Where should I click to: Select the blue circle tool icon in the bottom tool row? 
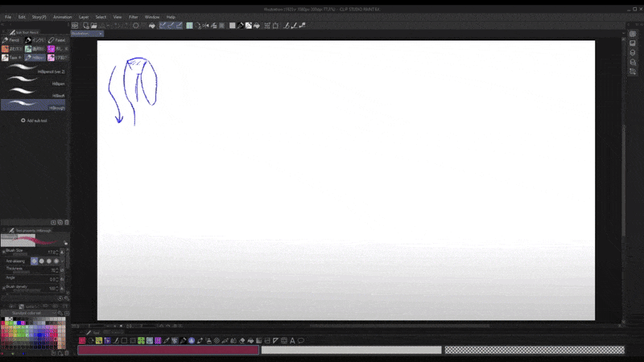pyautogui.click(x=192, y=340)
